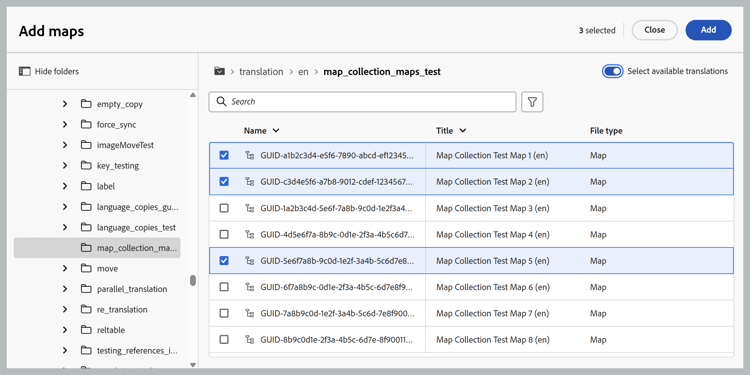Click the folder tree scrollbar thumb

coord(193,280)
